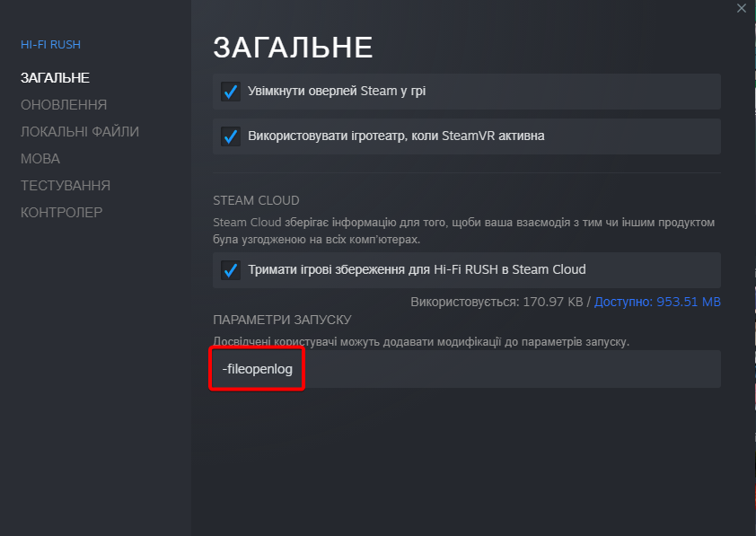Click the Steam Cloud description paragraph
The height and width of the screenshot is (536, 756).
click(x=464, y=231)
